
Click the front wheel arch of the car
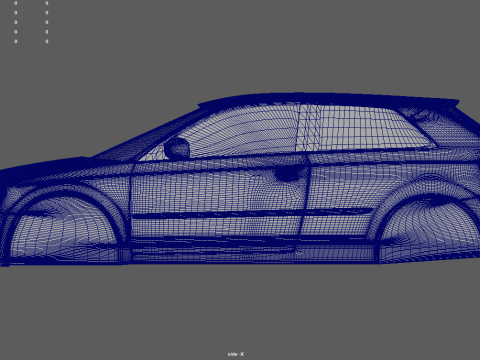point(65,224)
